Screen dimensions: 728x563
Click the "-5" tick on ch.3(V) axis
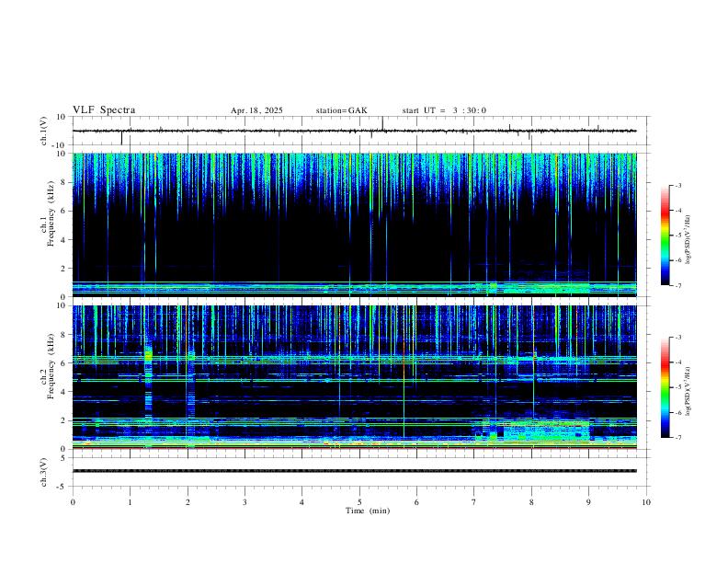click(63, 487)
